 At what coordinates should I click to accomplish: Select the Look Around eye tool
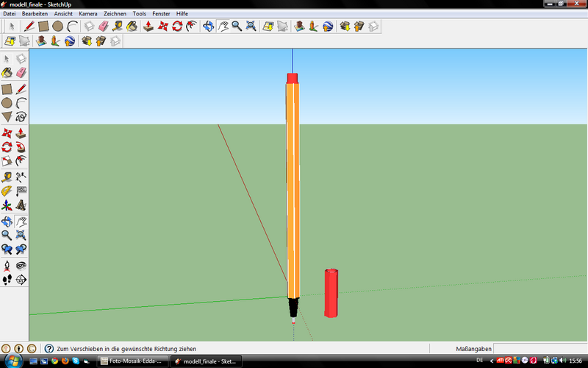point(21,265)
